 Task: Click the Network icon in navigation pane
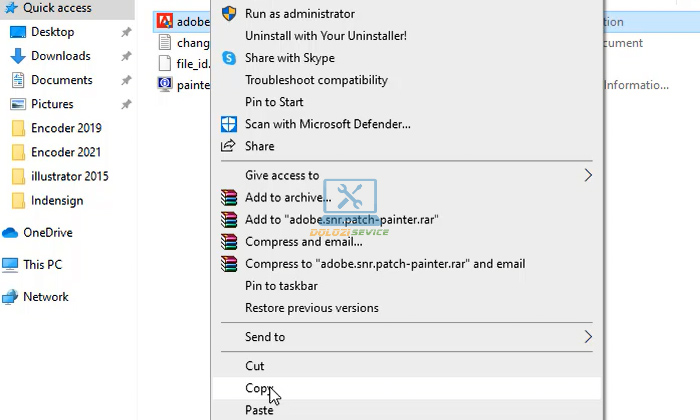[11, 297]
